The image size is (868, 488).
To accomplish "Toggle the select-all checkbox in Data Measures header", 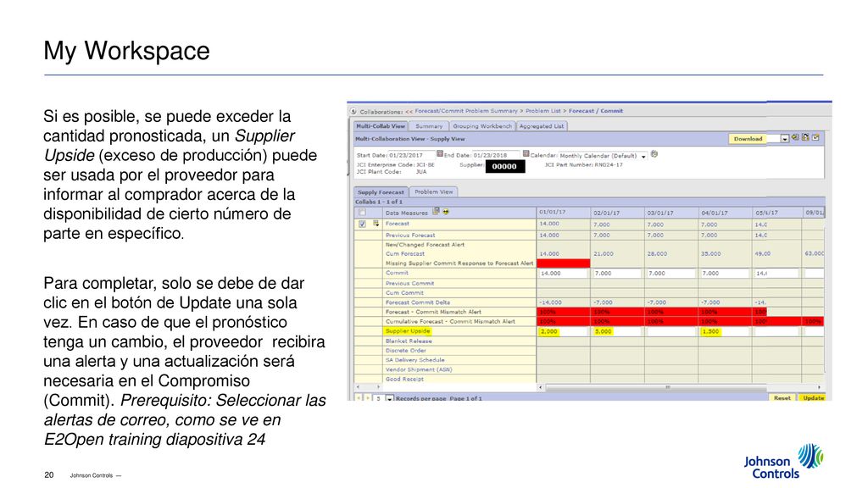I will pos(362,213).
